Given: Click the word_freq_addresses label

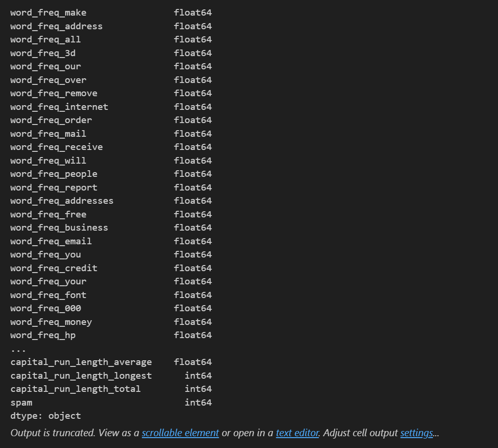Looking at the screenshot, I should 62,201.
